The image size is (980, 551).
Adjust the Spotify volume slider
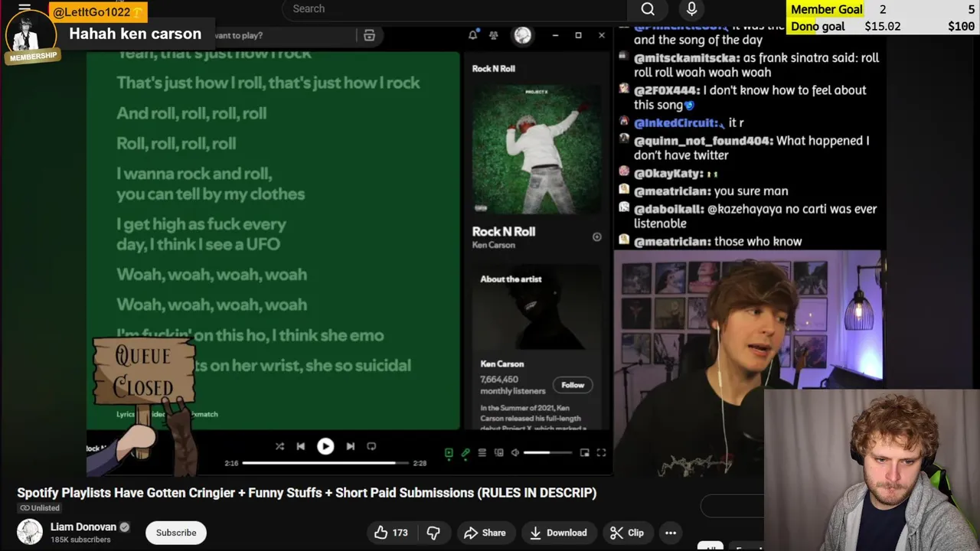click(547, 453)
